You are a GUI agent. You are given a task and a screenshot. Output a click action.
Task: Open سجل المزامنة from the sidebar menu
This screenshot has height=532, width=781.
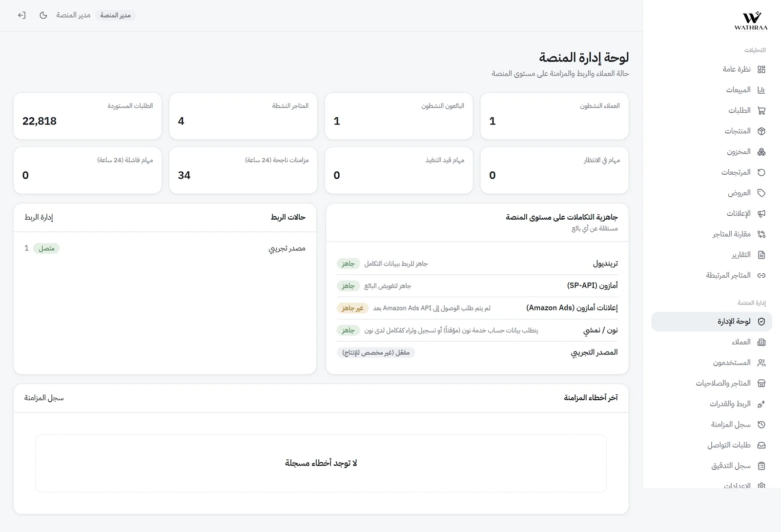pos(712,425)
